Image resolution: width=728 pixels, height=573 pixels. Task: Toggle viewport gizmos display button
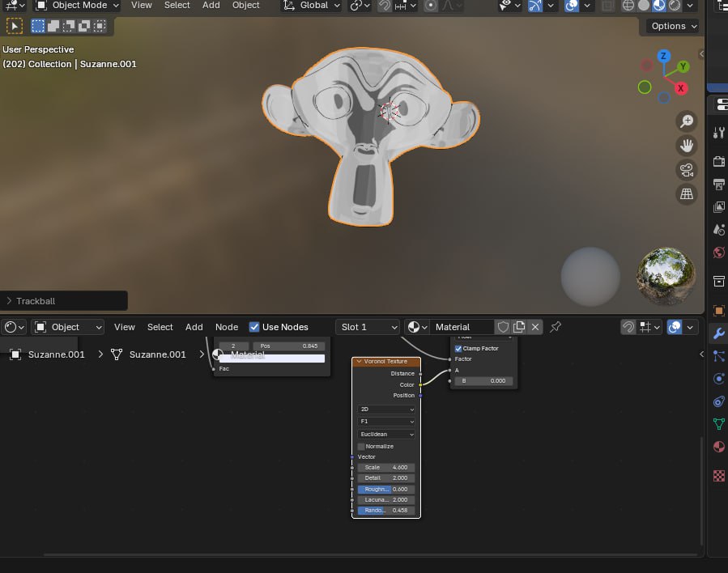[x=534, y=6]
